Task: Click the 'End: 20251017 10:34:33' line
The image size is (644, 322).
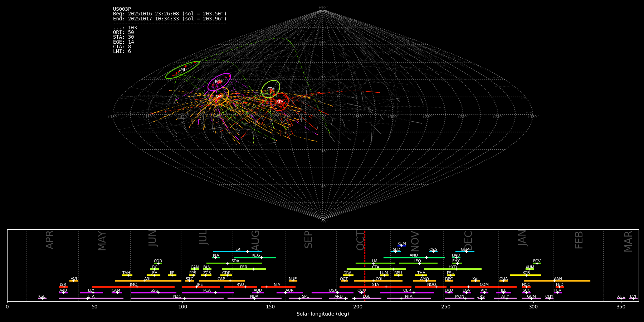Action: click(x=170, y=19)
